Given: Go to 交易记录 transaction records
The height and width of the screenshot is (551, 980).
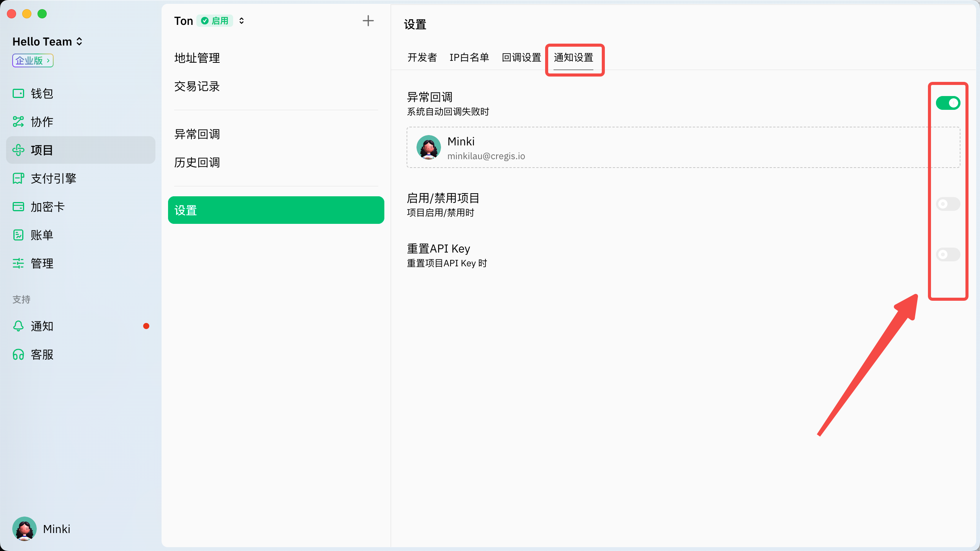Looking at the screenshot, I should (x=197, y=86).
